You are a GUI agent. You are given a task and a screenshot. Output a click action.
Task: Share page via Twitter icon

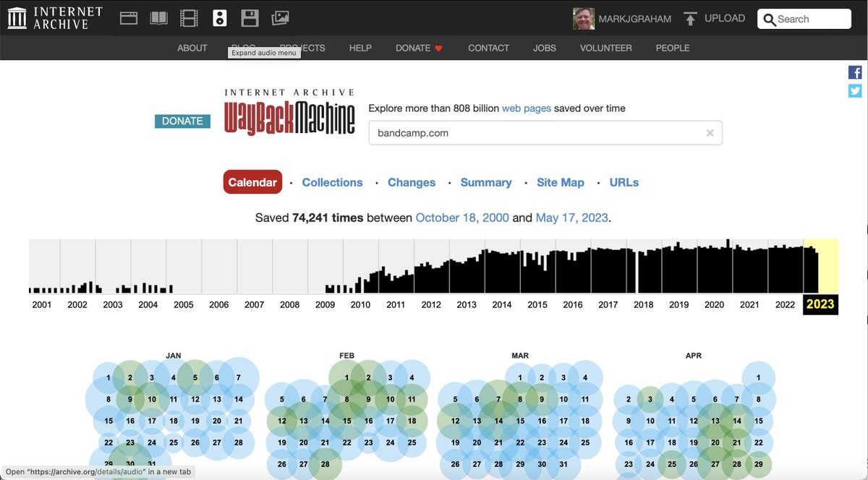point(855,90)
